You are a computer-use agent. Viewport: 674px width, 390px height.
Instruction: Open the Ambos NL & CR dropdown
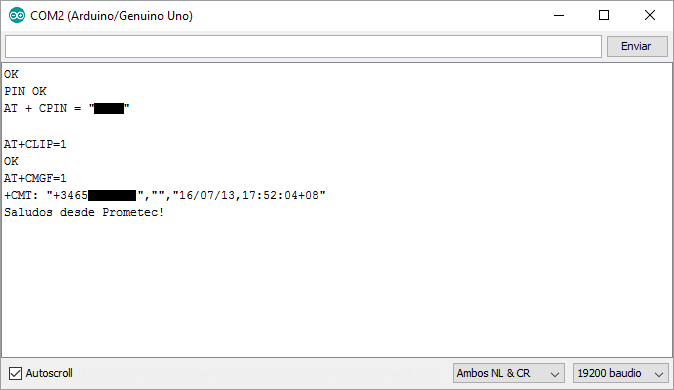pos(509,373)
